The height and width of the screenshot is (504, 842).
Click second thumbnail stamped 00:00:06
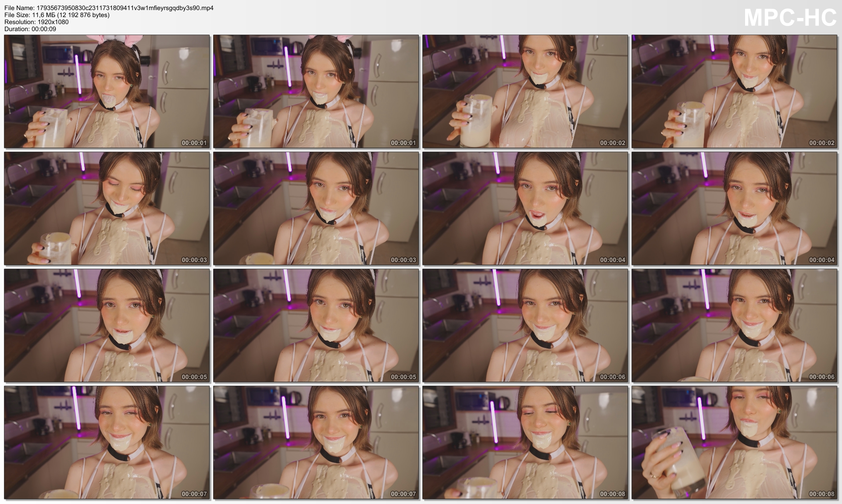coord(735,326)
